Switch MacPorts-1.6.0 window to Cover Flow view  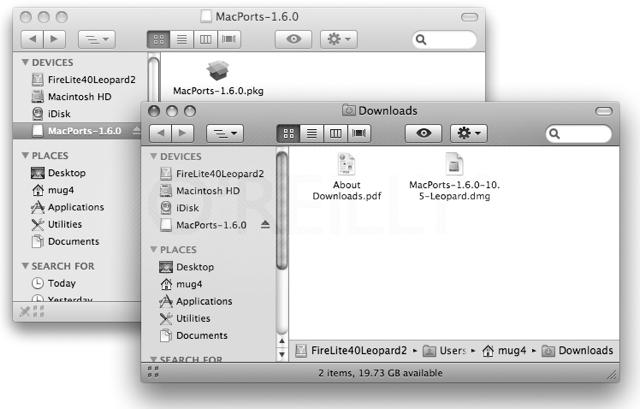(x=229, y=39)
